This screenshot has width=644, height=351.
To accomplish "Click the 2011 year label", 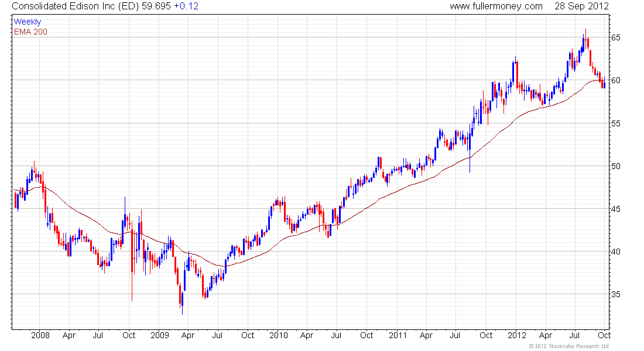I will 398,335.
